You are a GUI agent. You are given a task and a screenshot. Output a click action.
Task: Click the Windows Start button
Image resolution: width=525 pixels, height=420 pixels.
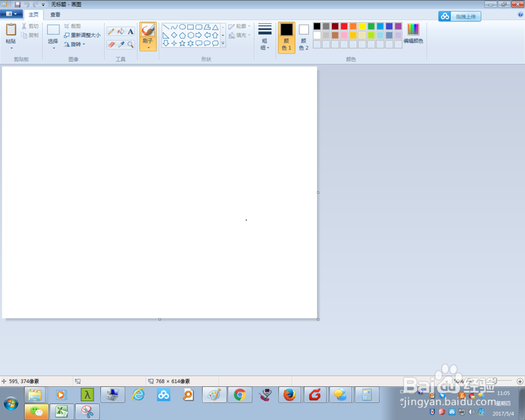pos(11,404)
